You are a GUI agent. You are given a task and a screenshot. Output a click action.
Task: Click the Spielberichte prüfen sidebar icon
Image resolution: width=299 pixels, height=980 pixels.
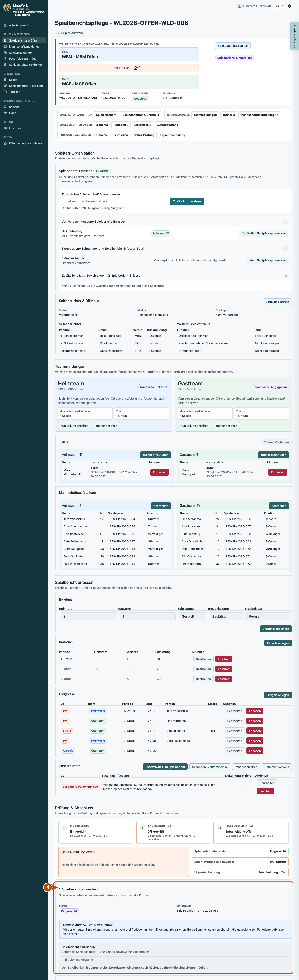[x=5, y=40]
